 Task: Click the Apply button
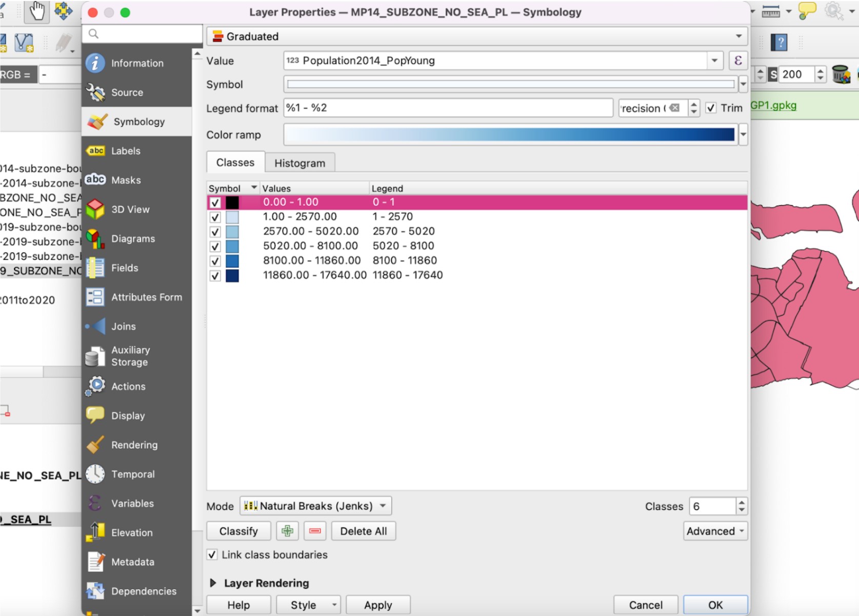coord(377,605)
